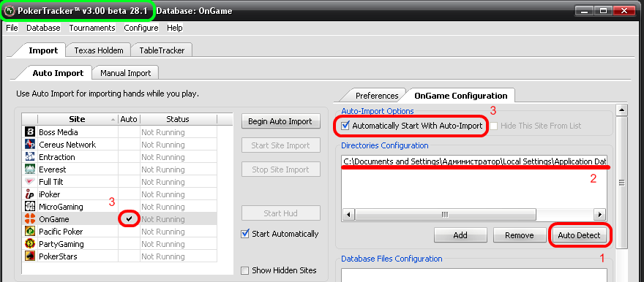Click Begin Auto Import button
The image size is (644, 282).
tap(280, 121)
